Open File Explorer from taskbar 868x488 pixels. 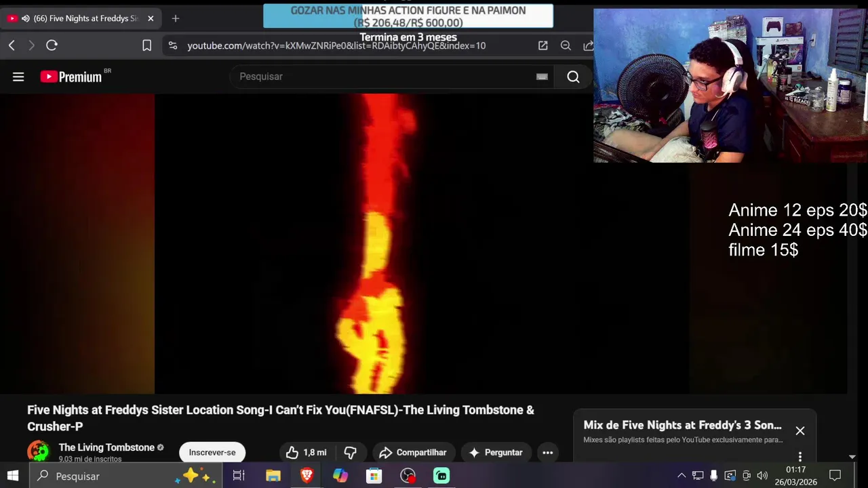[x=273, y=476]
